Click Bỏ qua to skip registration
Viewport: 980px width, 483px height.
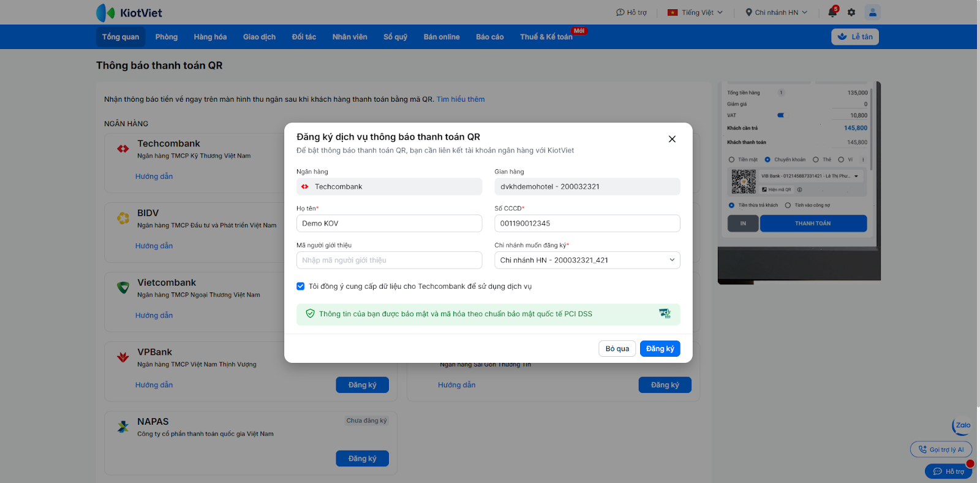click(x=617, y=349)
